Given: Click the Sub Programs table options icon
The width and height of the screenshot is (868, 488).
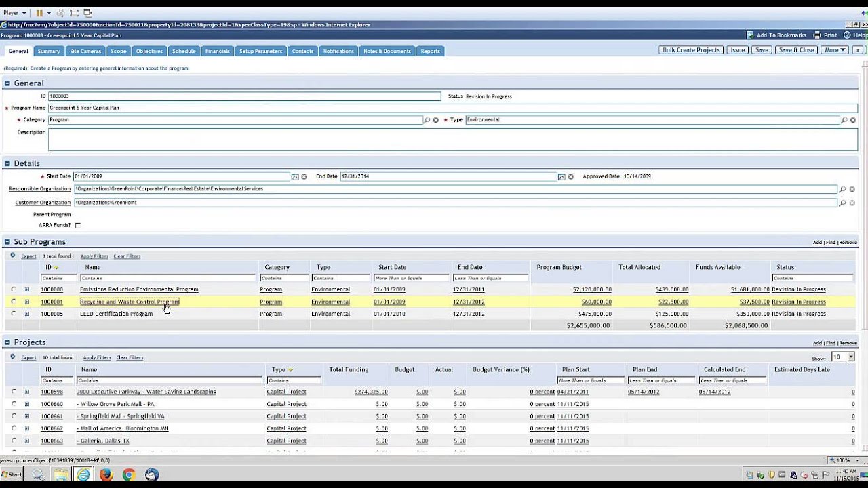Looking at the screenshot, I should pyautogui.click(x=12, y=256).
